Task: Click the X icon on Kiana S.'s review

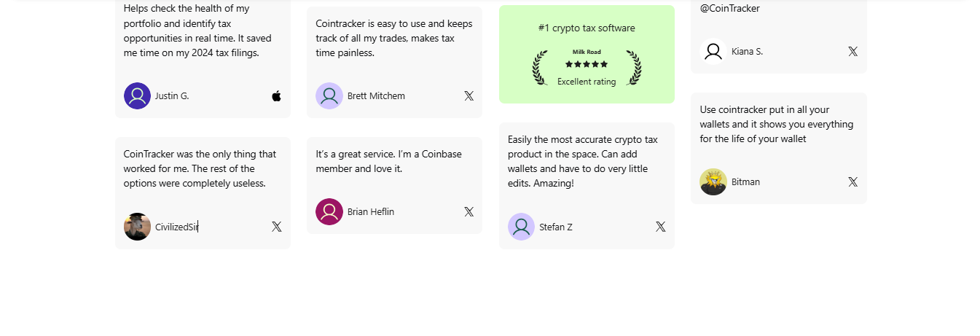Action: 852,52
